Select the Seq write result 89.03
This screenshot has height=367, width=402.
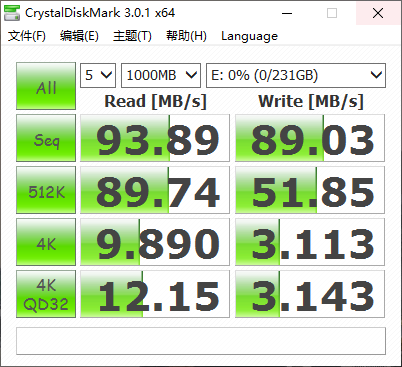310,138
